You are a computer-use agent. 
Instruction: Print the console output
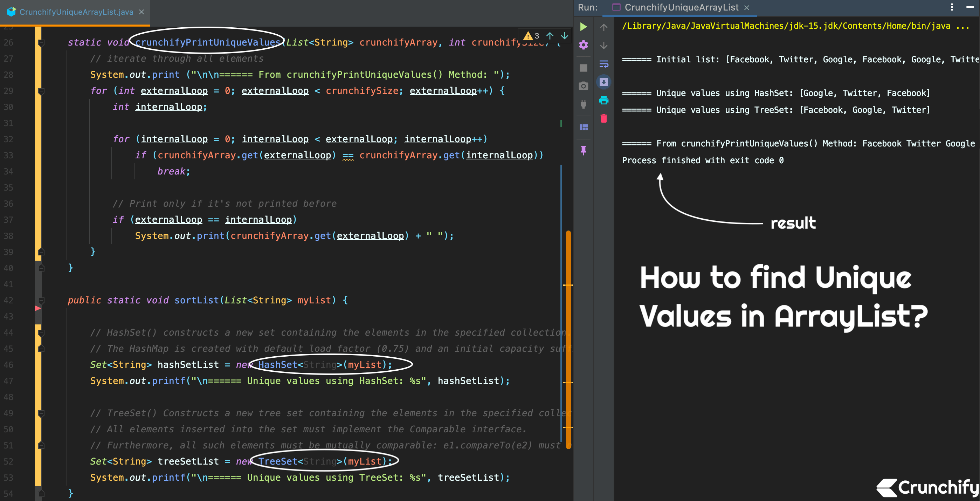coord(604,101)
